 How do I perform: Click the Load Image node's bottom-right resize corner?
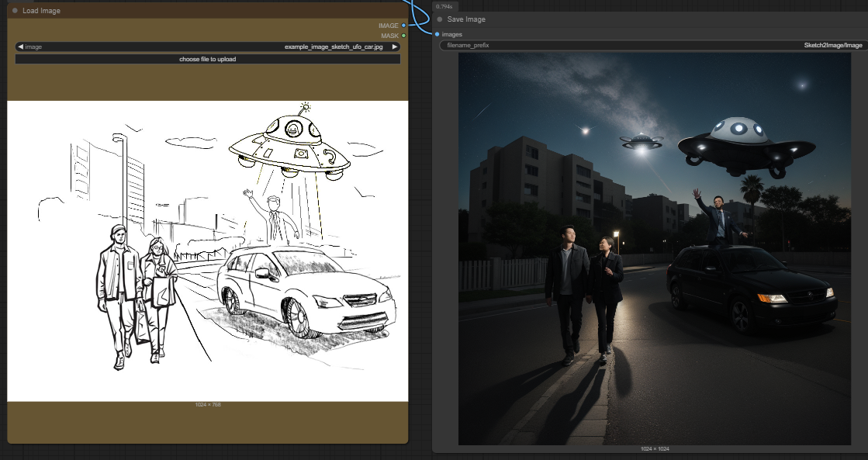tap(406, 441)
